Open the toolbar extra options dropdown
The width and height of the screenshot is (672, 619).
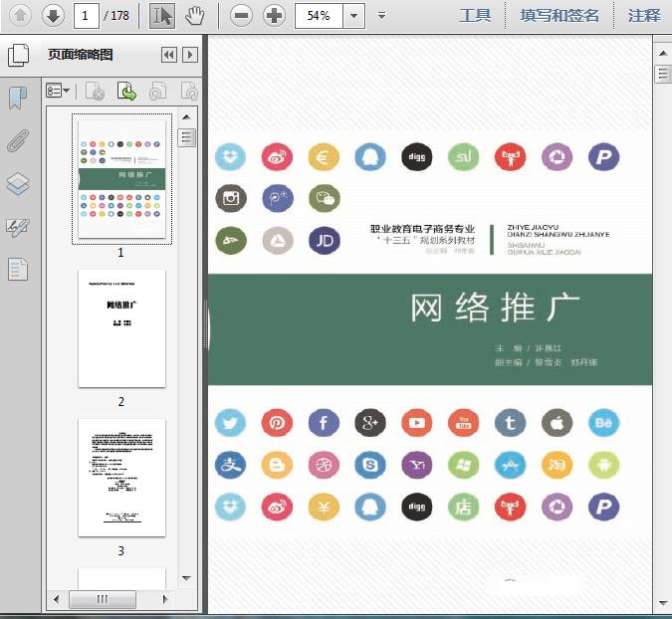click(x=381, y=16)
